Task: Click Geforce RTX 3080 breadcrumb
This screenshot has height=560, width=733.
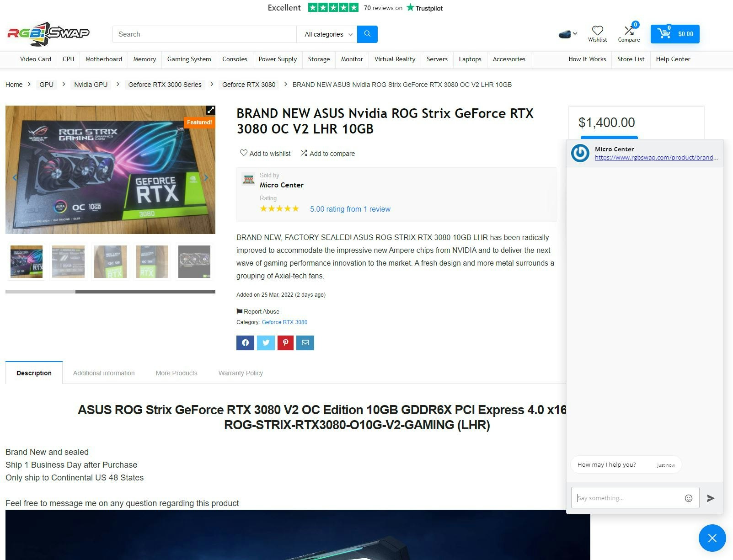Action: click(249, 85)
